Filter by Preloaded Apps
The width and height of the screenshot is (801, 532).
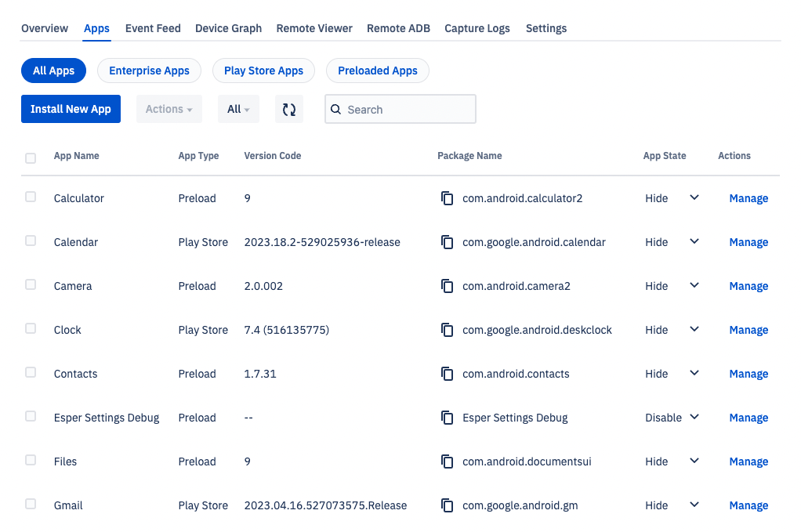coord(377,71)
